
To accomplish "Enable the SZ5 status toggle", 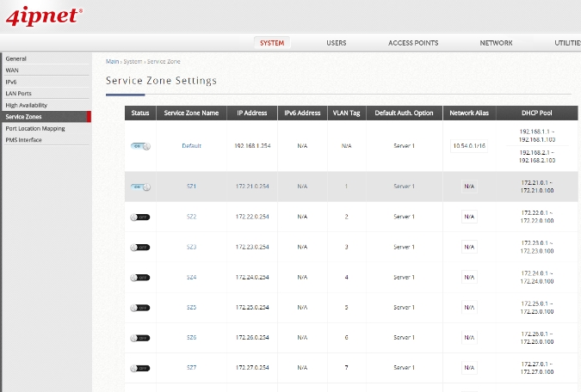I will coord(139,308).
